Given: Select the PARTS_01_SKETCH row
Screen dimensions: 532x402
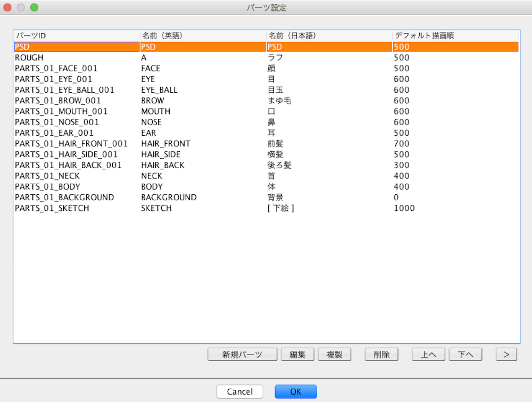Looking at the screenshot, I should pos(267,208).
